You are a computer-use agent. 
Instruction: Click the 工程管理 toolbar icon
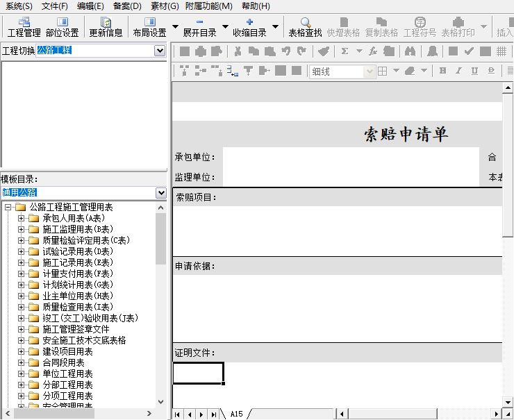(24, 27)
